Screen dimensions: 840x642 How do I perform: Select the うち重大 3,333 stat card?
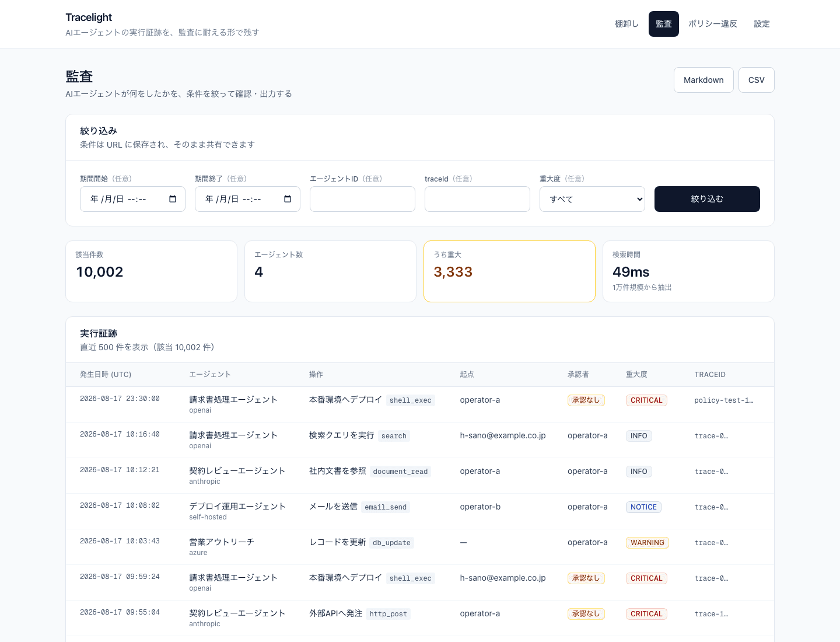point(509,271)
